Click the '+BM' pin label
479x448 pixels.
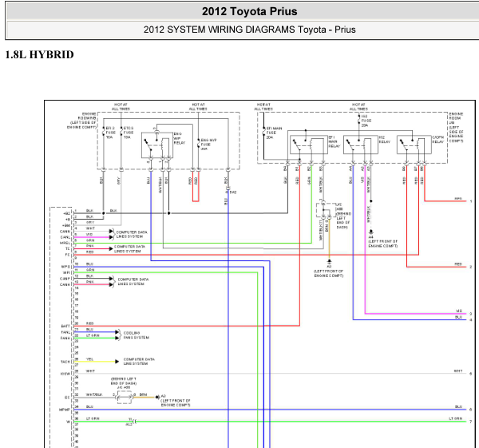tap(66, 225)
